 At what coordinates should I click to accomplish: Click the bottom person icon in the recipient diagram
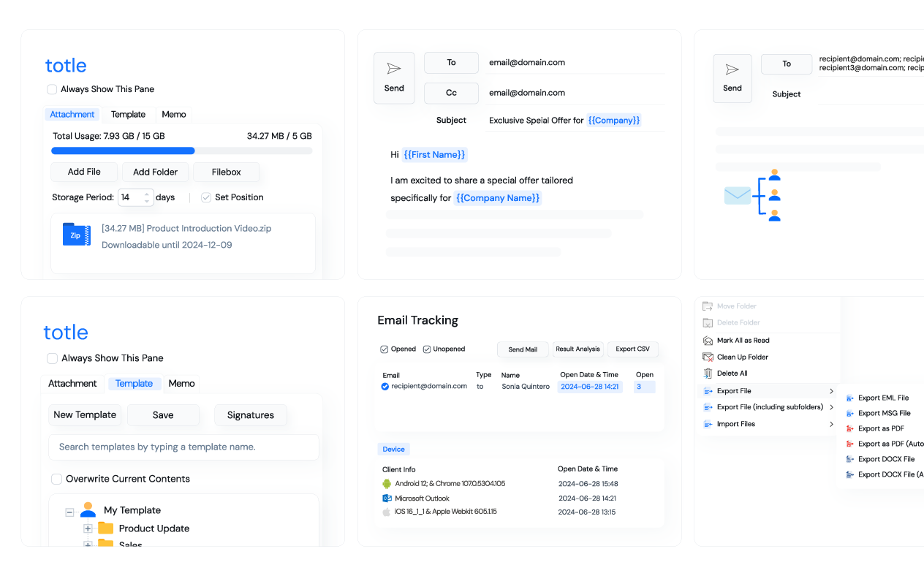click(775, 216)
